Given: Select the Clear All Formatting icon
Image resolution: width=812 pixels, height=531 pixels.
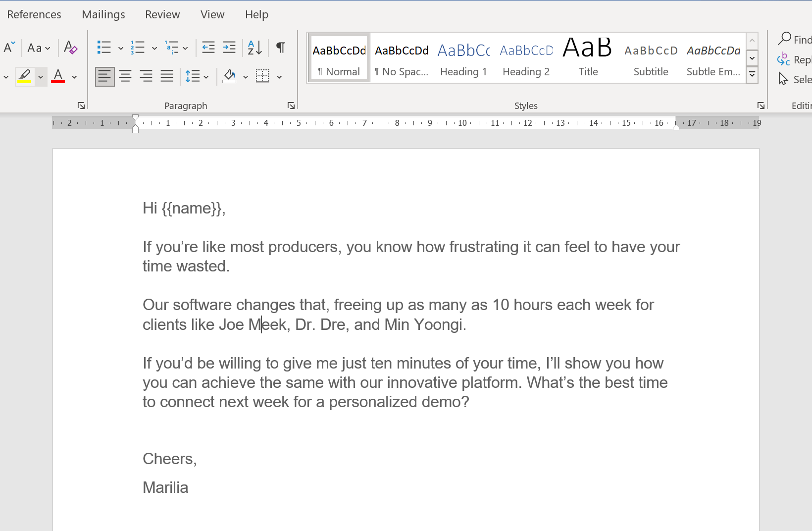Looking at the screenshot, I should tap(70, 48).
